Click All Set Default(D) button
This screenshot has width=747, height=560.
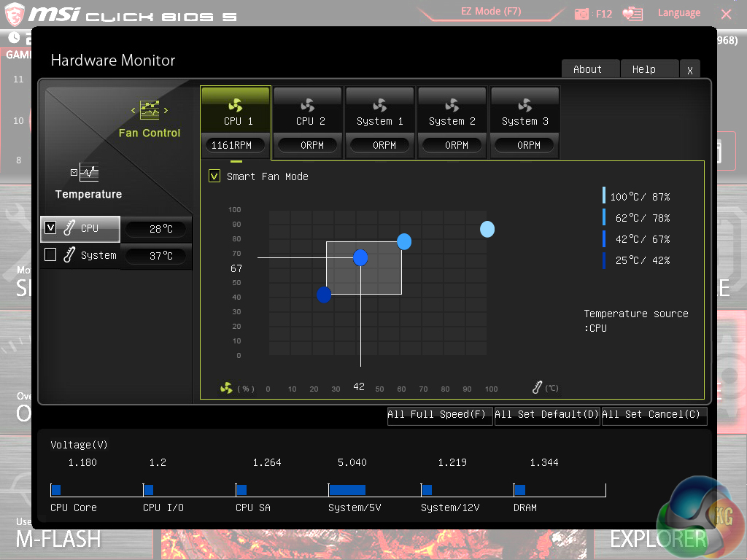click(547, 415)
